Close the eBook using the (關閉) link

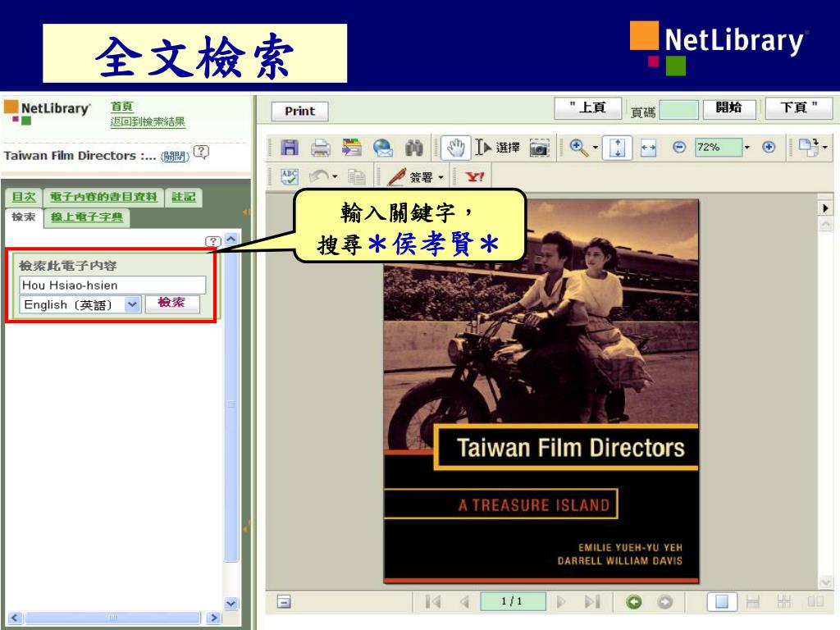pyautogui.click(x=176, y=156)
